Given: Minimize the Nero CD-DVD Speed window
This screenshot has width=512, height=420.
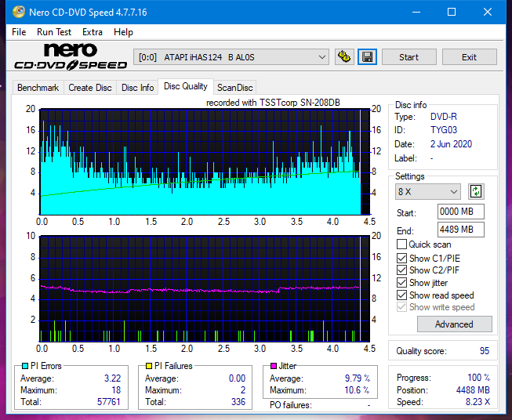Looking at the screenshot, I should 416,12.
